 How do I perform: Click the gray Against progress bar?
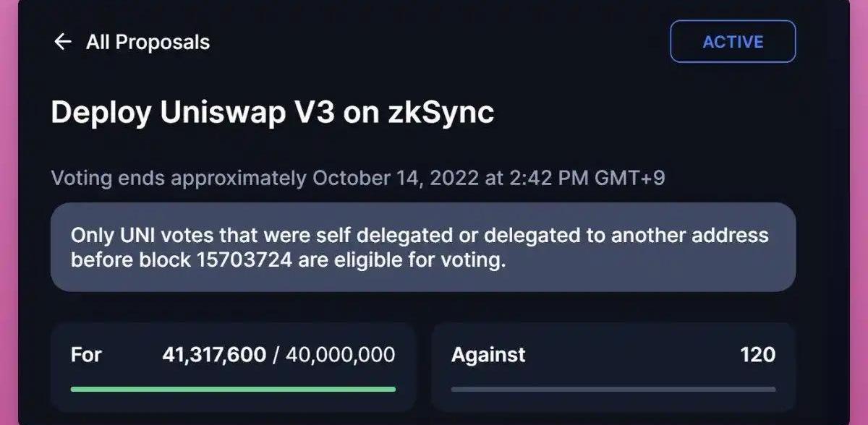(x=613, y=389)
